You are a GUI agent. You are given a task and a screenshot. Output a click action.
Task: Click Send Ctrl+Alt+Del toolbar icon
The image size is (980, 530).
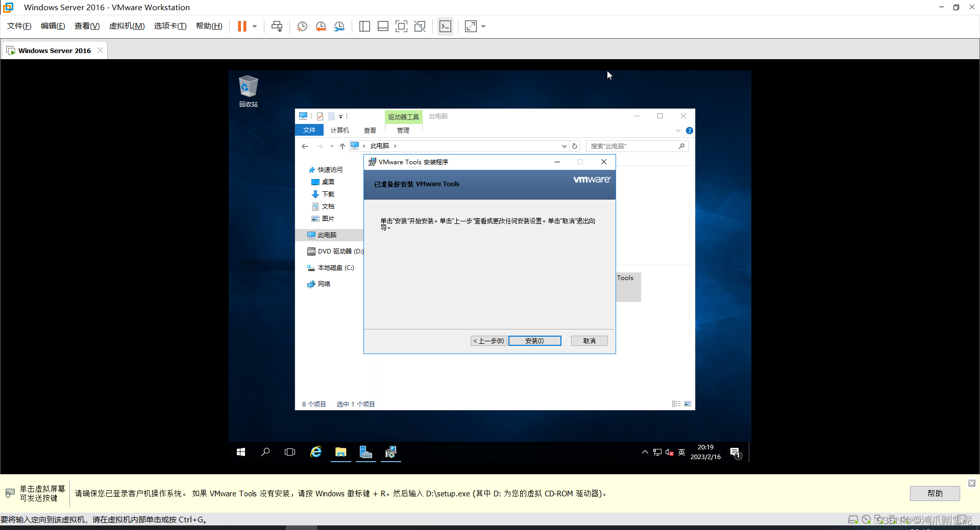(277, 27)
